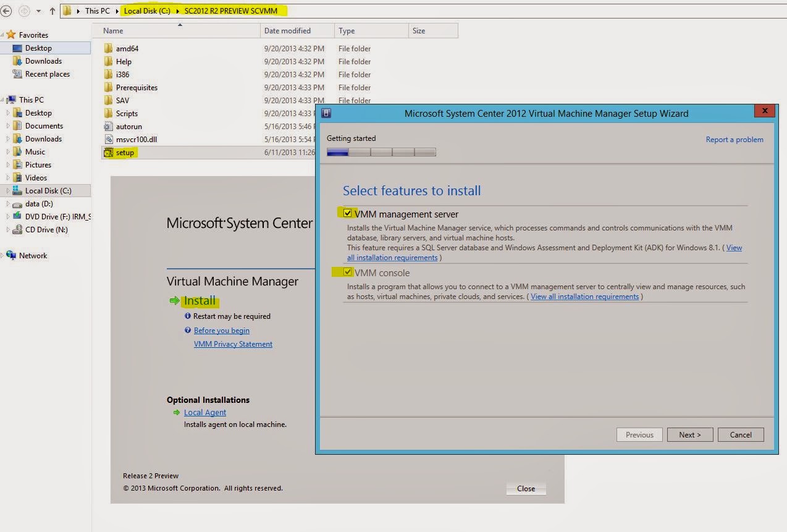Viewport: 787px width, 532px height.
Task: Expand the Documents tree node
Action: point(8,125)
